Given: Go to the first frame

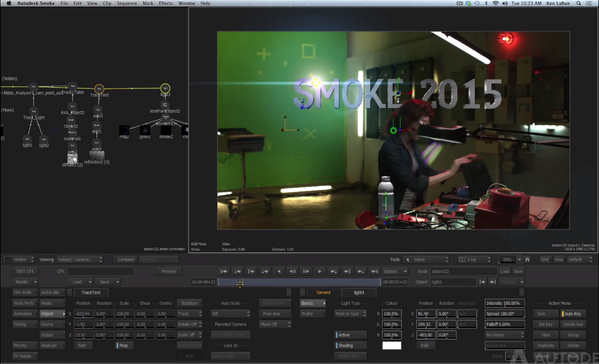Looking at the screenshot, I should pyautogui.click(x=223, y=271).
